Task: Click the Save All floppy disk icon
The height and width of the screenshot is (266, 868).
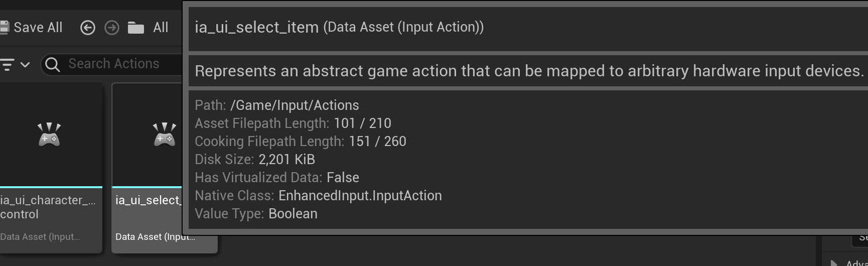Action: pos(4,28)
